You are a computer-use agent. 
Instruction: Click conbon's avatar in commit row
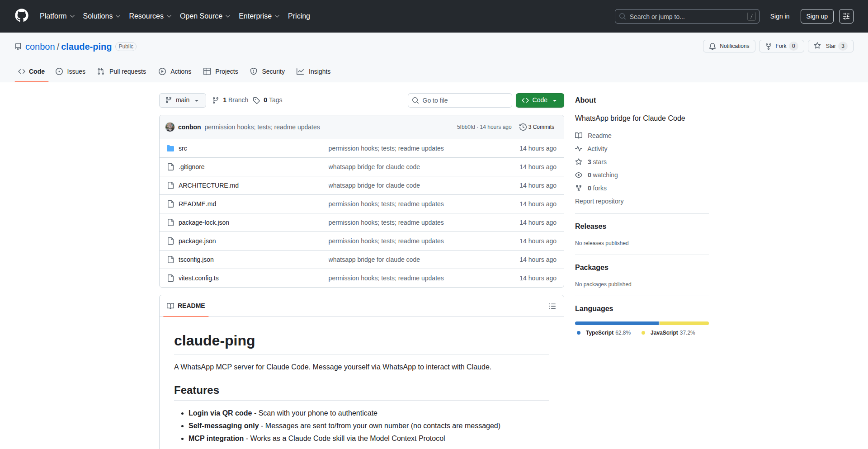(x=170, y=127)
